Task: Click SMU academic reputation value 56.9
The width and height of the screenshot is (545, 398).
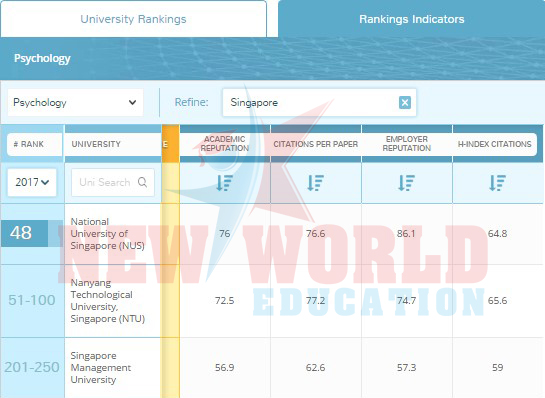Action: pos(225,367)
